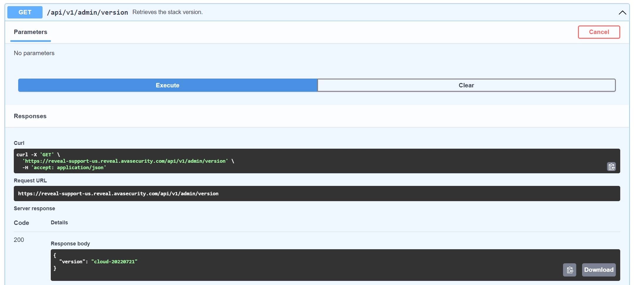Click the Response body label
This screenshot has height=285, width=644.
70,244
